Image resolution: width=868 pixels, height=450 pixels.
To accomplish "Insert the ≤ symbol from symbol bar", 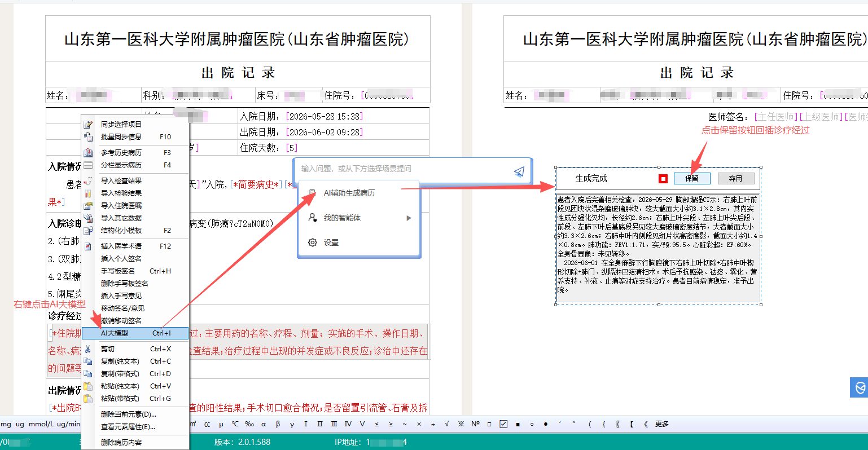I will 376,424.
